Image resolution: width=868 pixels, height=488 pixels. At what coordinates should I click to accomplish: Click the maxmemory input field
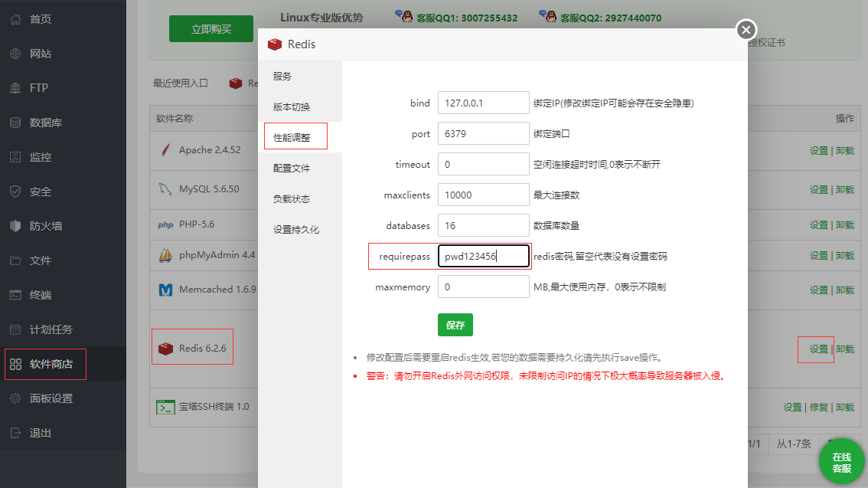pos(483,287)
